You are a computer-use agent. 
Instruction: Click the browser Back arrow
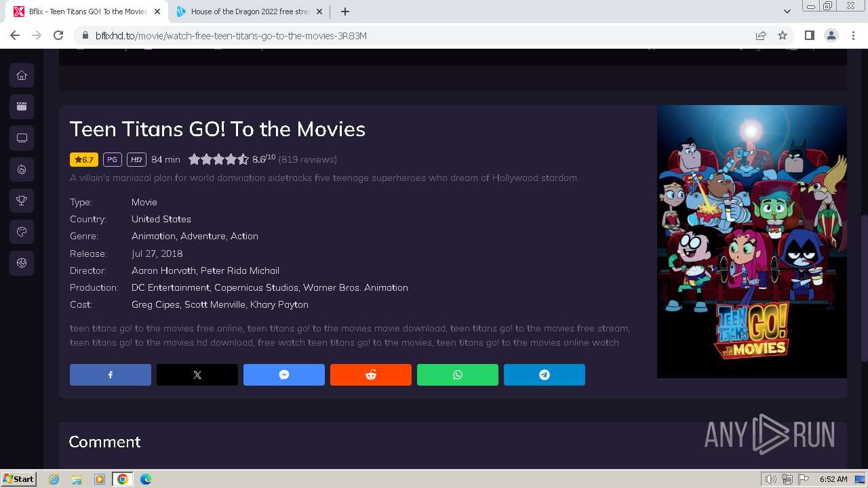15,35
